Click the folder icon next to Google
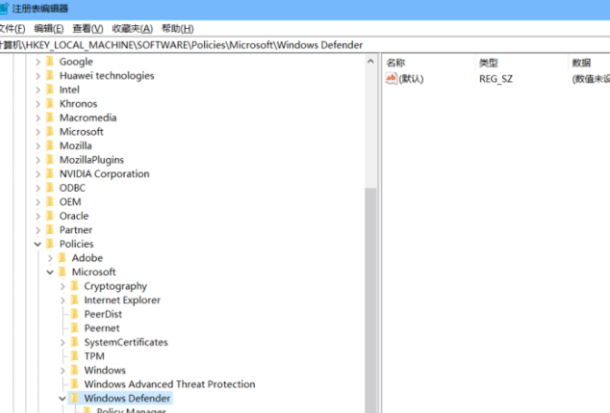 (49, 61)
